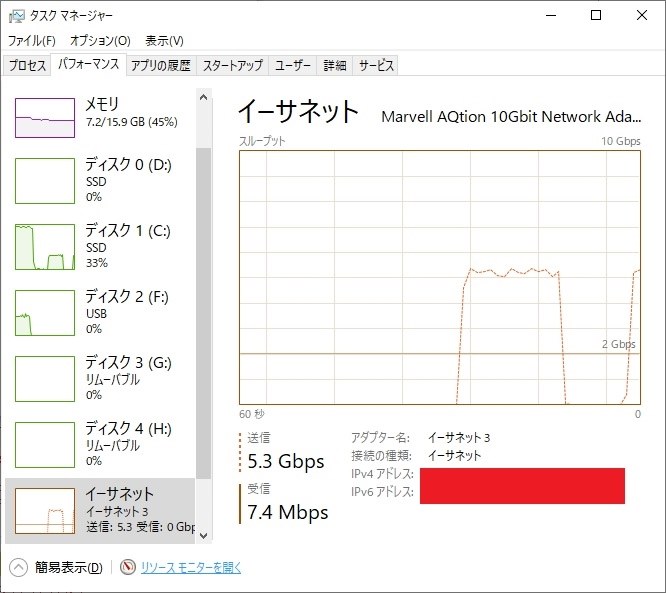Switch to the サービス tab

point(376,65)
